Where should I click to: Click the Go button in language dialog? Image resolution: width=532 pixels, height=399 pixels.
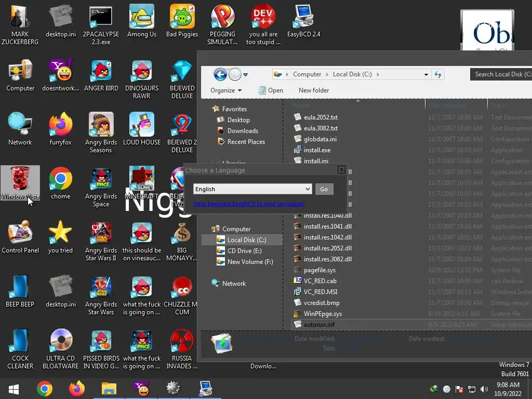[x=324, y=189]
